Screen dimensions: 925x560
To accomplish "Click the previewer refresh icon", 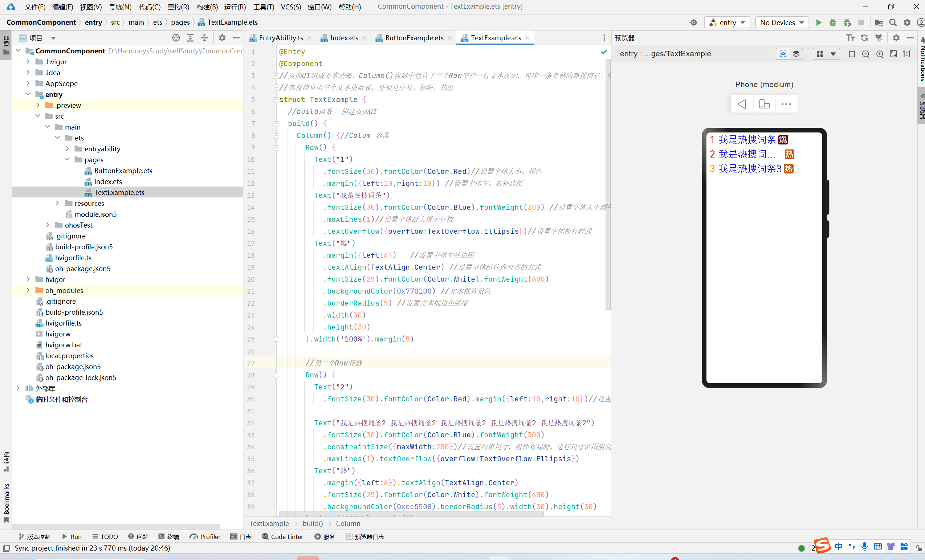I will coord(864,38).
